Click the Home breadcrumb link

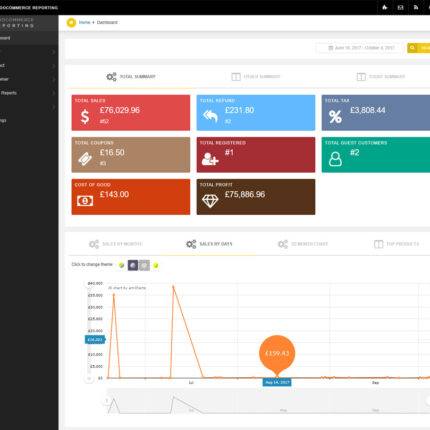click(85, 22)
